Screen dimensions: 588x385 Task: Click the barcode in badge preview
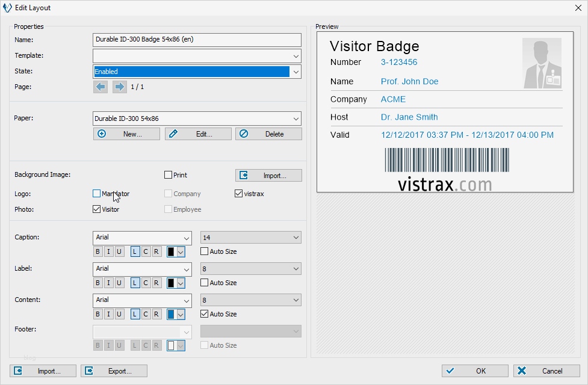[447, 159]
